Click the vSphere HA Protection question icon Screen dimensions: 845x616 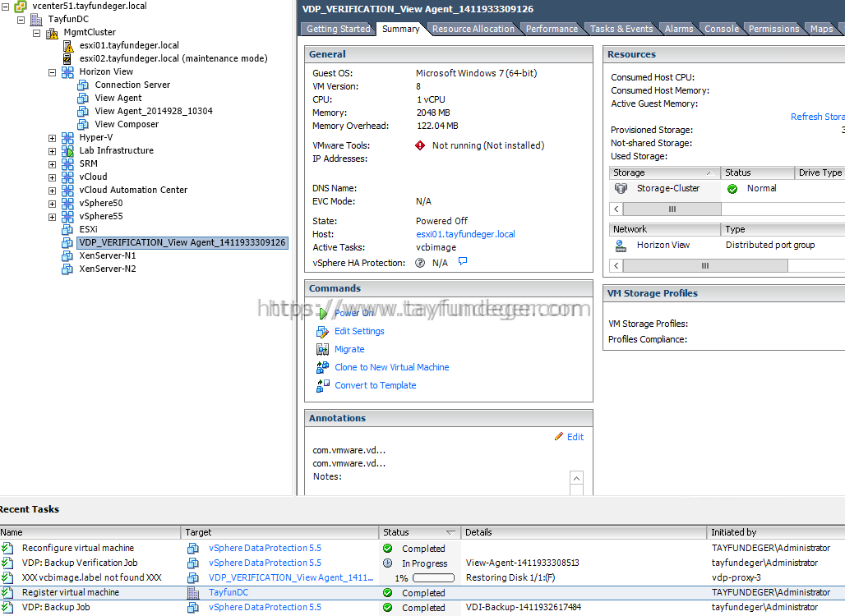point(420,263)
